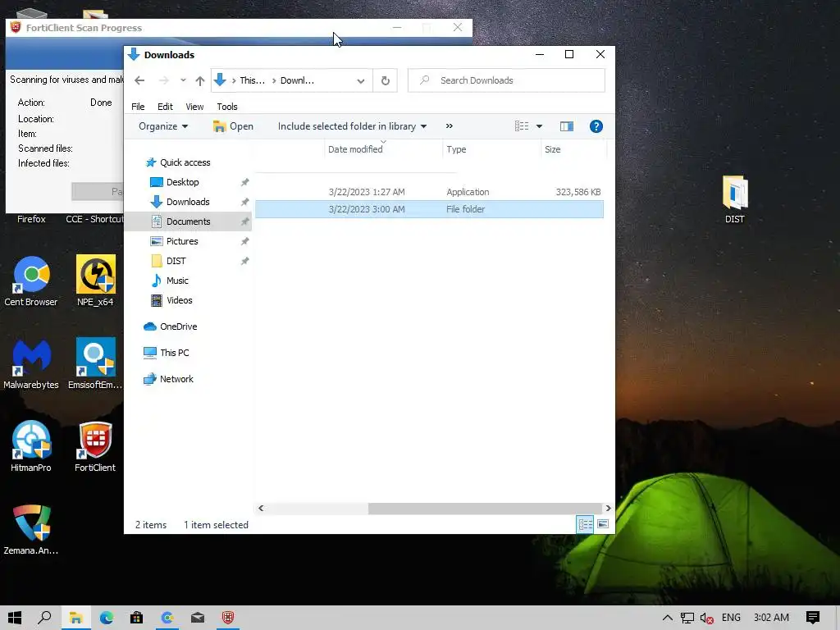
Task: Select DIST folder in navigation pane
Action: pos(176,261)
